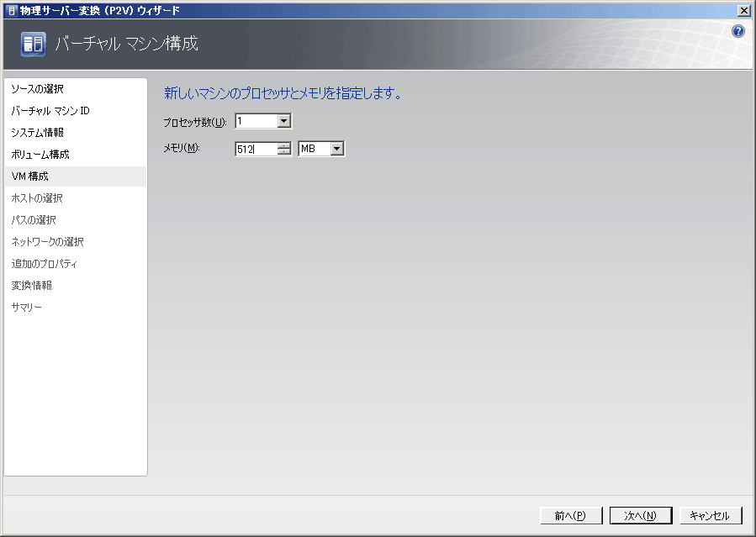
Task: Select the ネットワークの選択 step
Action: pyautogui.click(x=47, y=242)
